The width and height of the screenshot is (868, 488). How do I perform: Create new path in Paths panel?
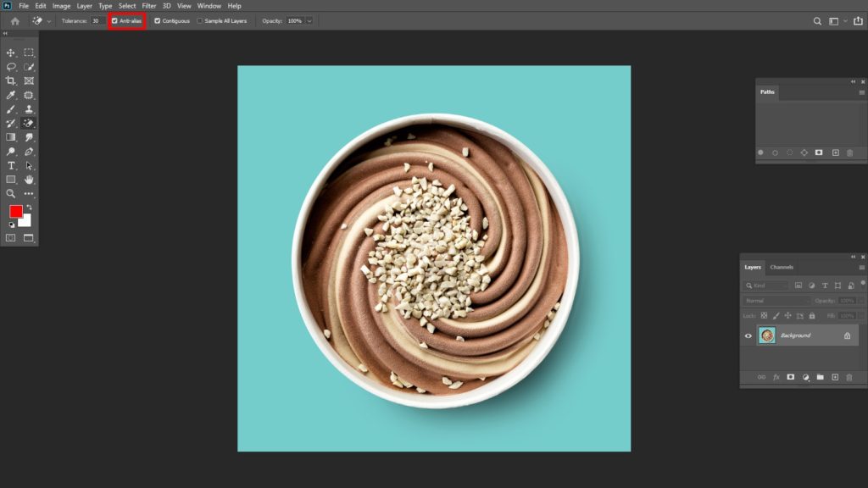[x=835, y=152]
